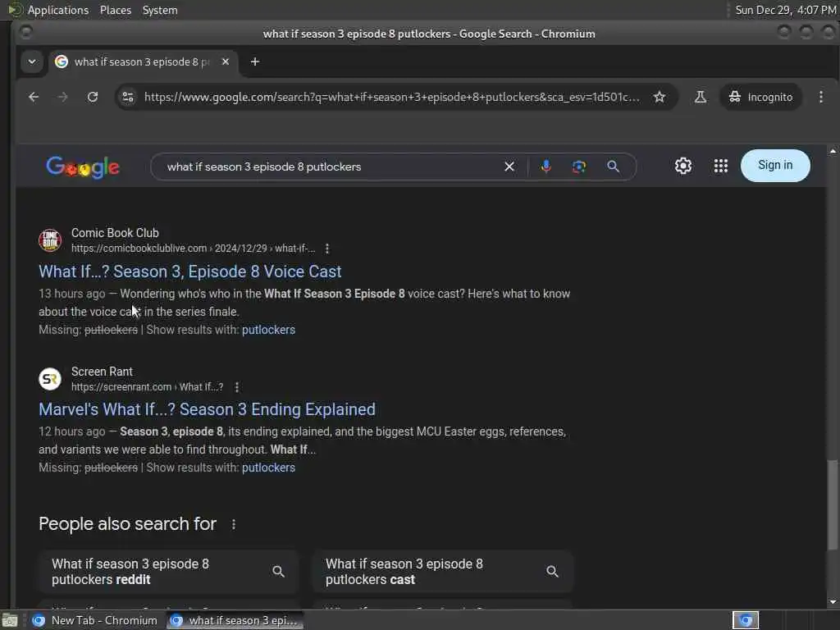The height and width of the screenshot is (630, 840).
Task: Select 'what if season 3 epi...' taskbar window
Action: [234, 620]
